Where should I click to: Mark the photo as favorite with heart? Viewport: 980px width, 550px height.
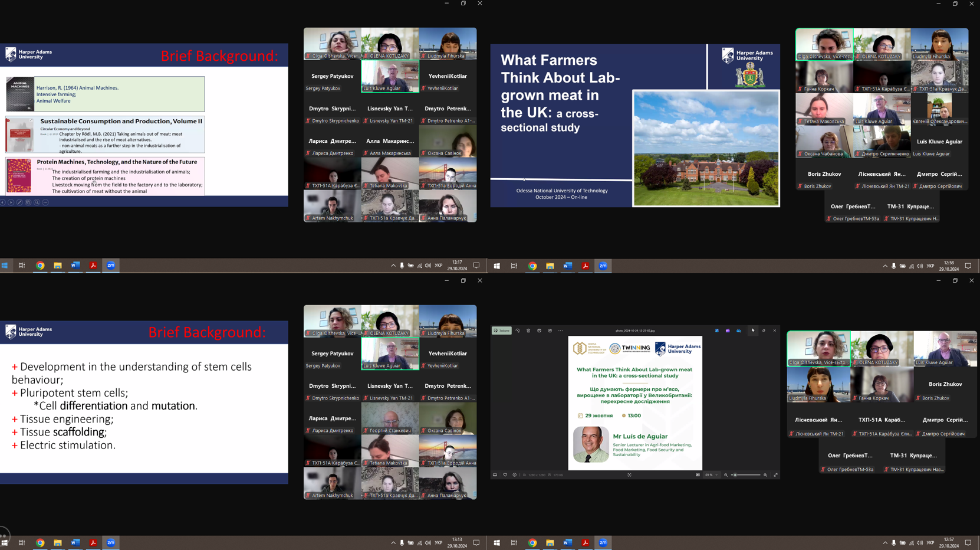click(x=505, y=474)
